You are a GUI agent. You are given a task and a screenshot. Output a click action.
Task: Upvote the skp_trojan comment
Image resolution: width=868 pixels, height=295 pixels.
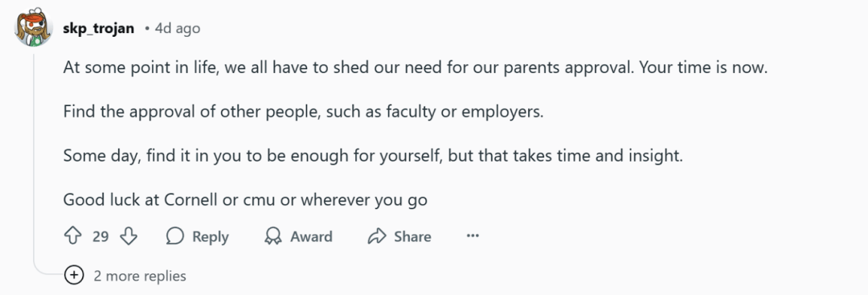point(73,237)
